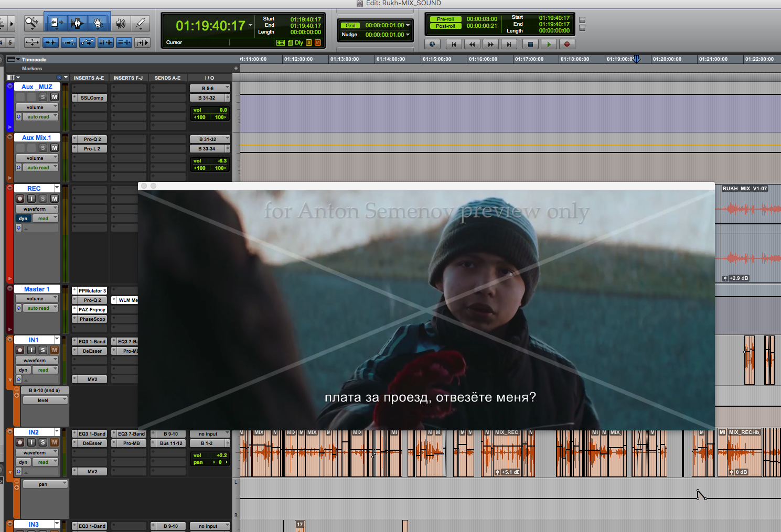The width and height of the screenshot is (781, 532).
Task: Toggle input monitoring on REC track
Action: click(x=31, y=199)
